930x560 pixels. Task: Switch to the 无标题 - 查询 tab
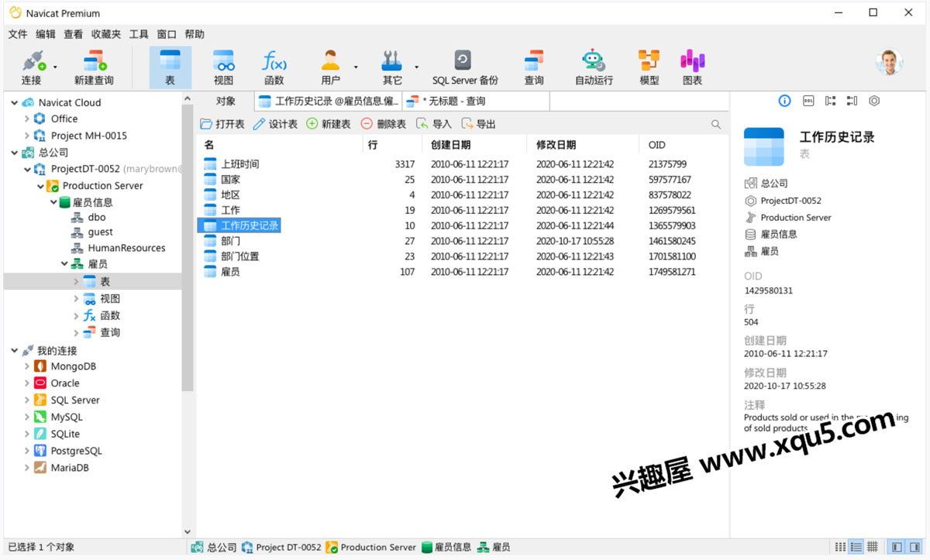(x=476, y=101)
